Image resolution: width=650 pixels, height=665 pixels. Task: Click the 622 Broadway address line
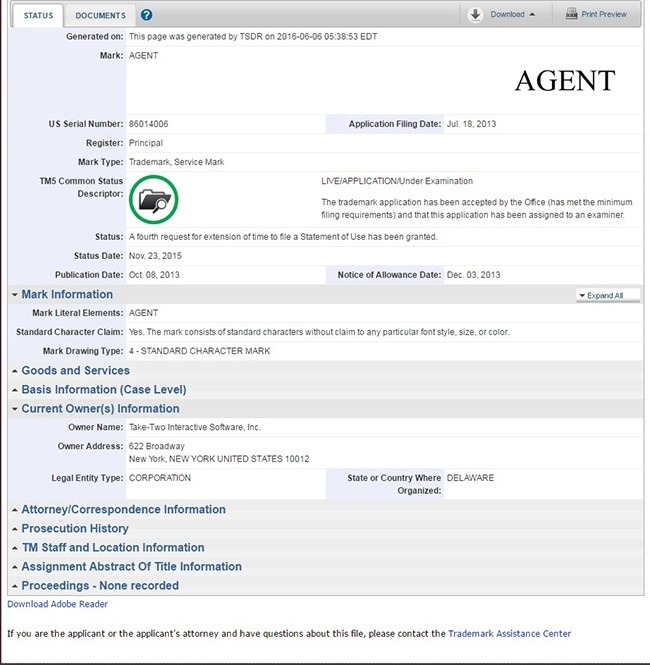[156, 446]
